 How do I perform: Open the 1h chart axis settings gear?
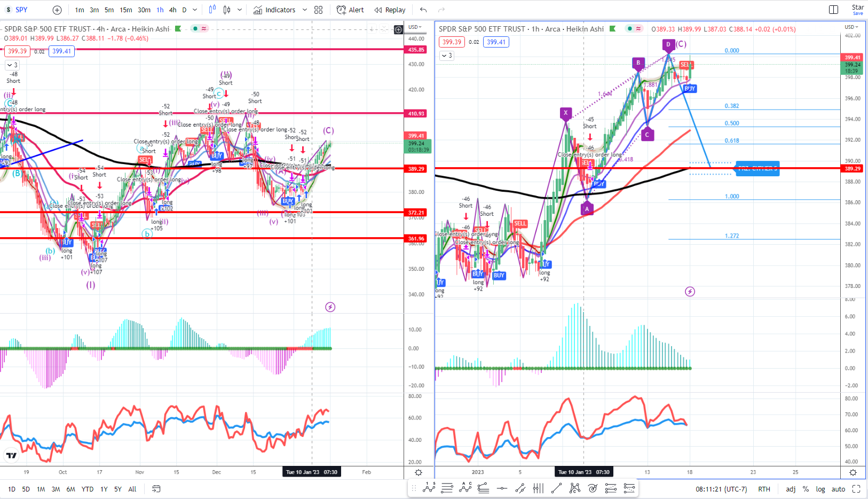point(853,472)
